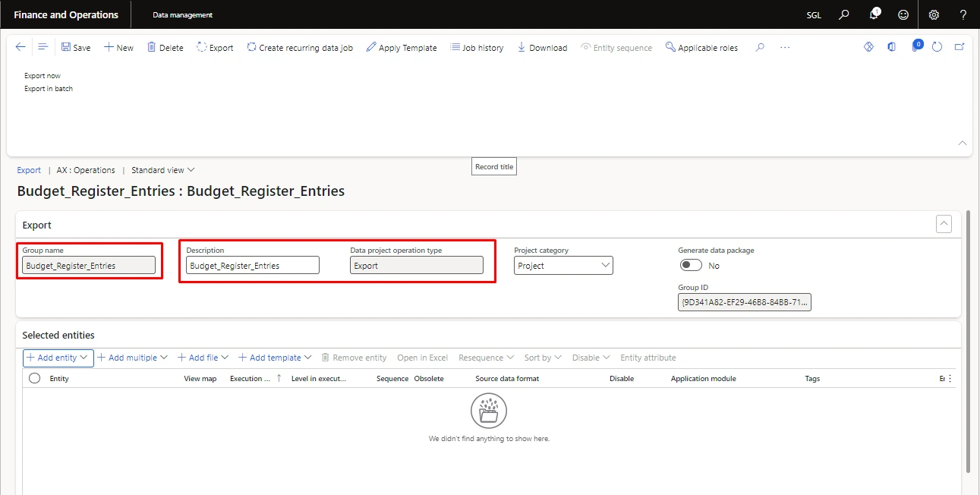Open the Project category dropdown

pyautogui.click(x=563, y=266)
